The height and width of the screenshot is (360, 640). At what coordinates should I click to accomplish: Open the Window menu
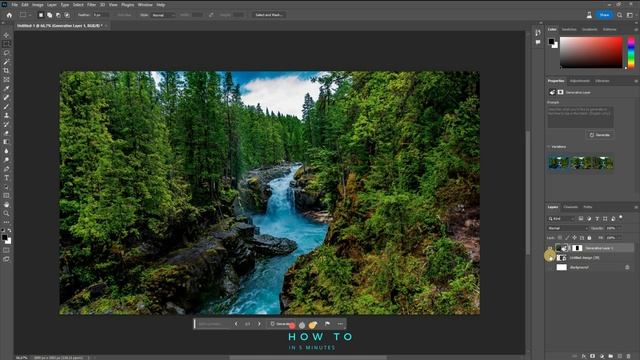[145, 5]
